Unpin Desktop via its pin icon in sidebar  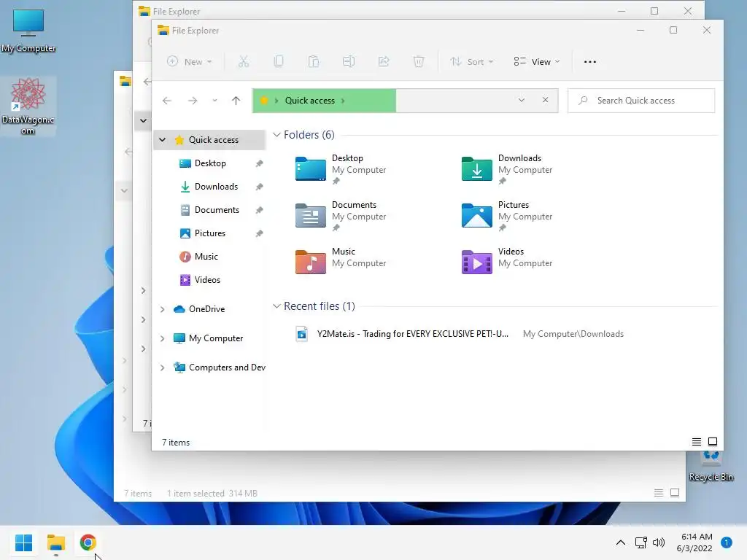point(259,163)
